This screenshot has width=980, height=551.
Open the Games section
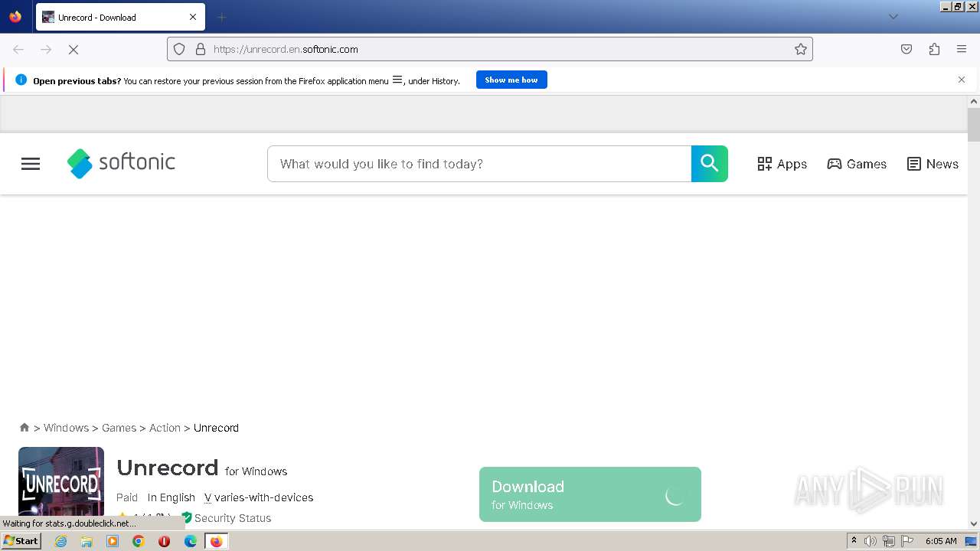tap(857, 164)
